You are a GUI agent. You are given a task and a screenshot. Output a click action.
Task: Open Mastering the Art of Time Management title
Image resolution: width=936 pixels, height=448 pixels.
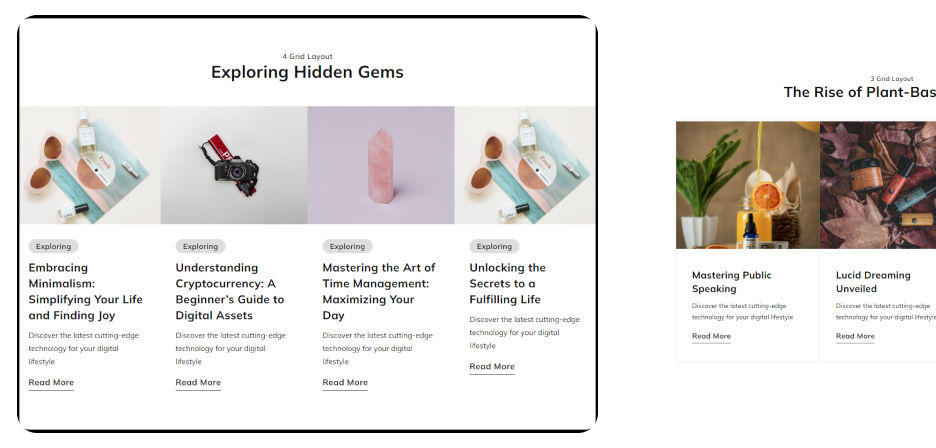pyautogui.click(x=378, y=291)
